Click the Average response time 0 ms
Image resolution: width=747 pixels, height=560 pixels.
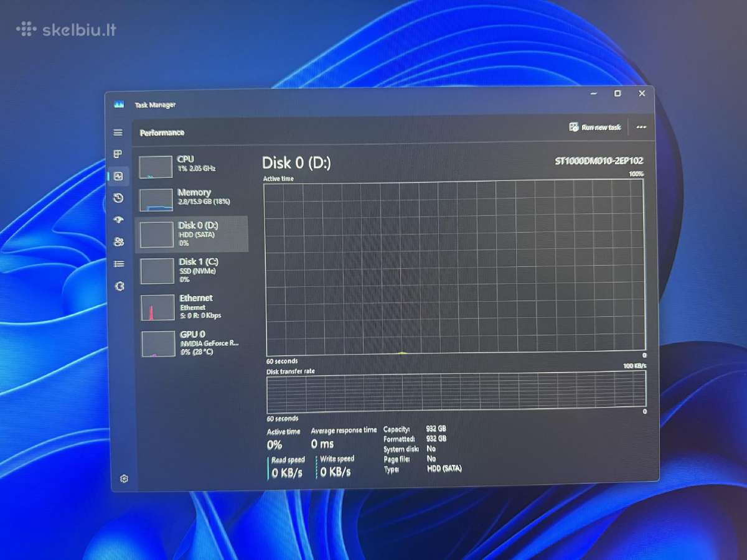pos(322,444)
